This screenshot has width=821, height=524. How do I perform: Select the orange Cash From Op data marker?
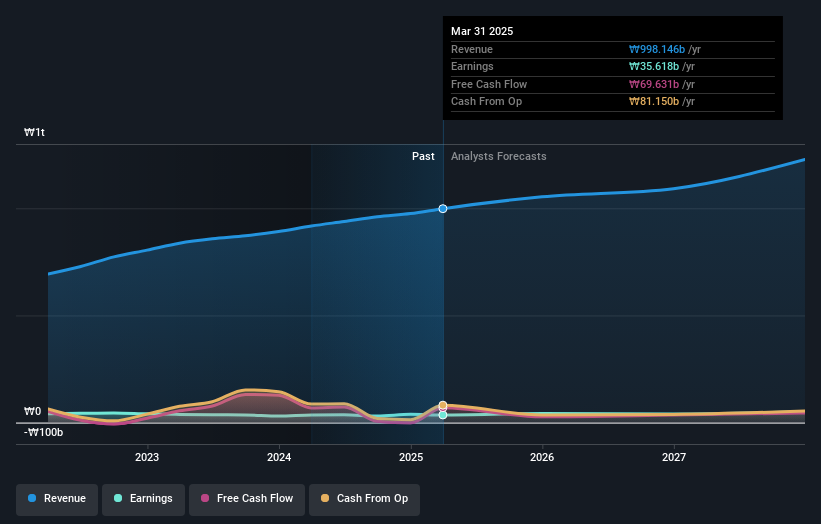(443, 405)
